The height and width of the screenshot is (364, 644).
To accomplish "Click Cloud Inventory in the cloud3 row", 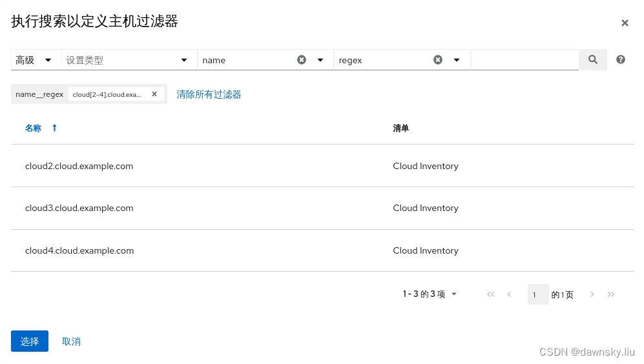I will click(x=426, y=208).
